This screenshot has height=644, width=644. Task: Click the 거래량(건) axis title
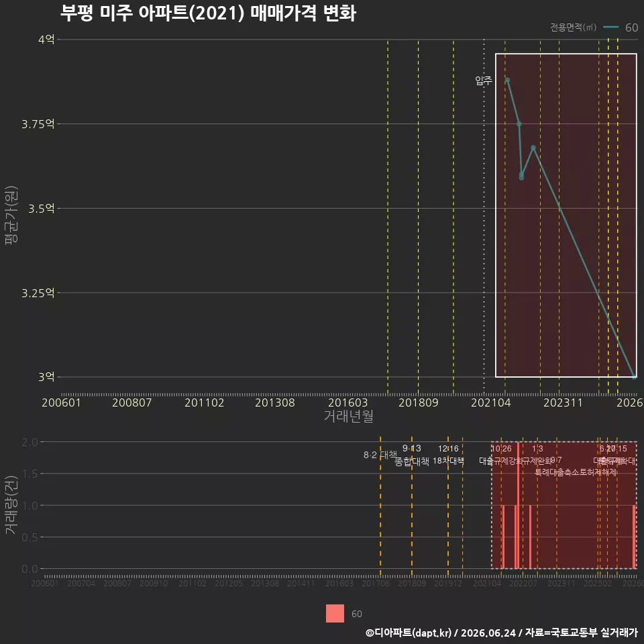tap(11, 505)
